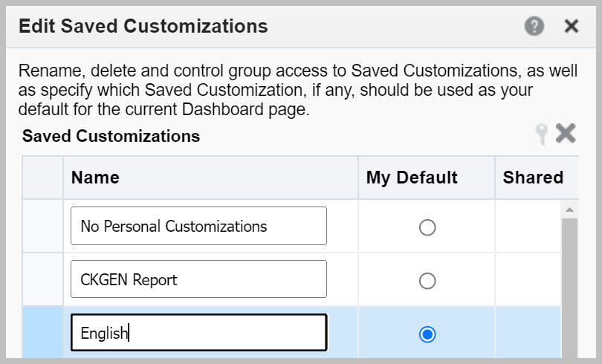The image size is (602, 364).
Task: Open the help icon in dialog header
Action: point(534,27)
